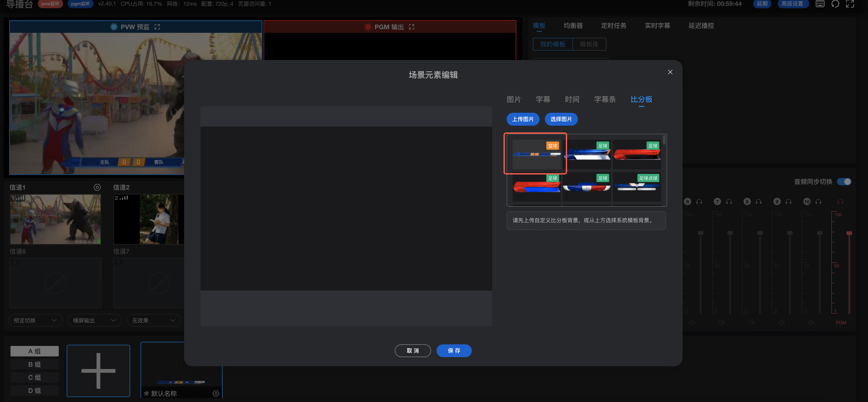Choose the 篮球 scoreboard template
This screenshot has width=868, height=402.
coord(537,154)
